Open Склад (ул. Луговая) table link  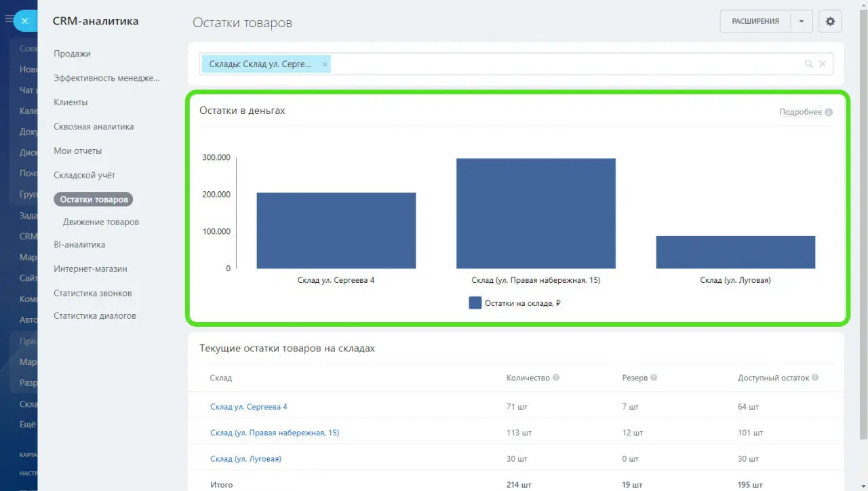tap(245, 458)
